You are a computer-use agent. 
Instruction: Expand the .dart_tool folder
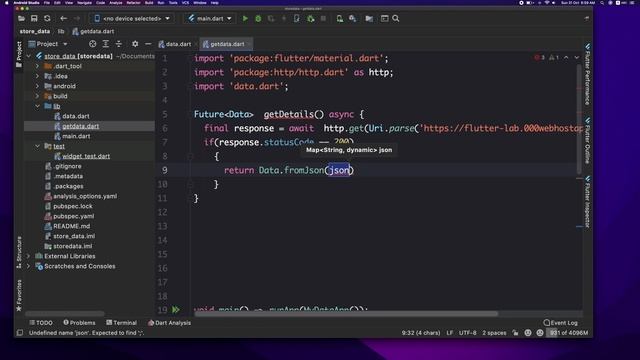point(38,66)
